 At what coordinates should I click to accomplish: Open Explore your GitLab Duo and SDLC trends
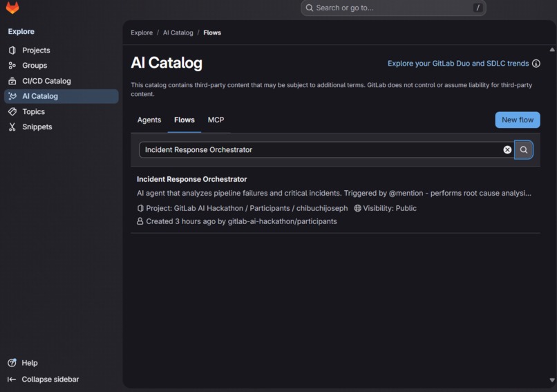click(x=458, y=64)
